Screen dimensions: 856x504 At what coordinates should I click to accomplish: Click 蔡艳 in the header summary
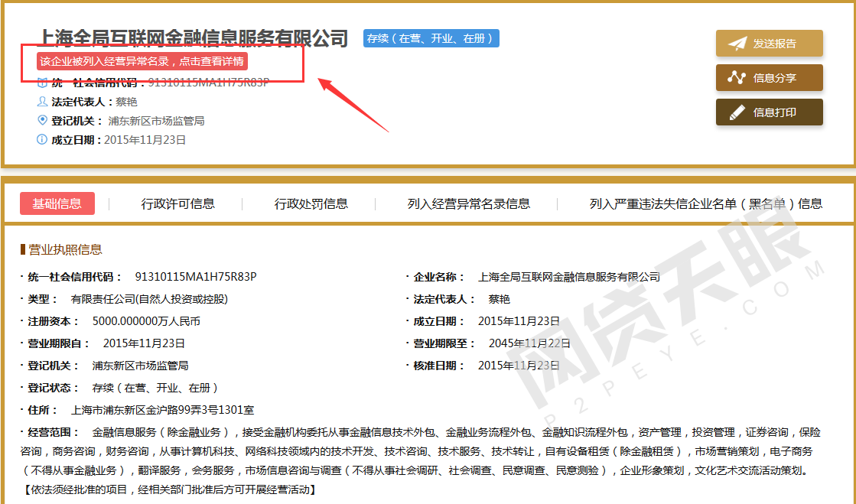click(126, 102)
